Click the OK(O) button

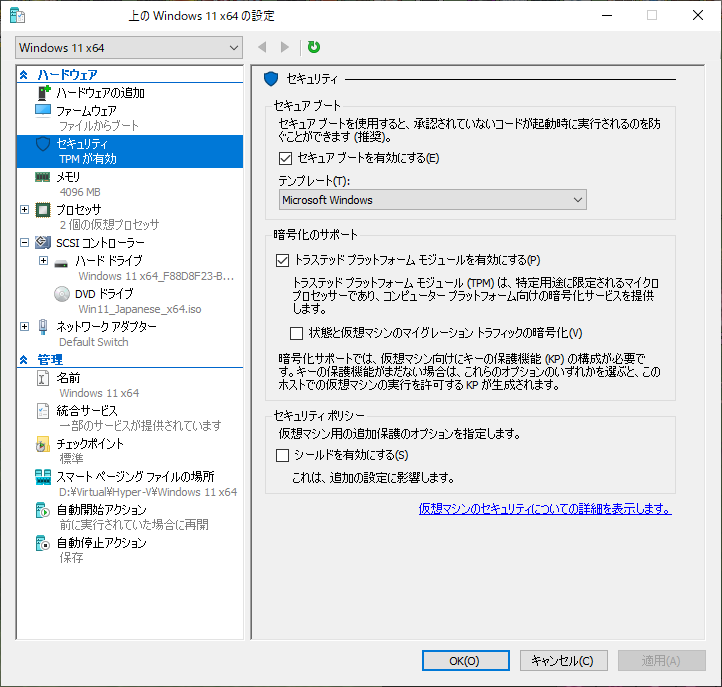point(466,661)
